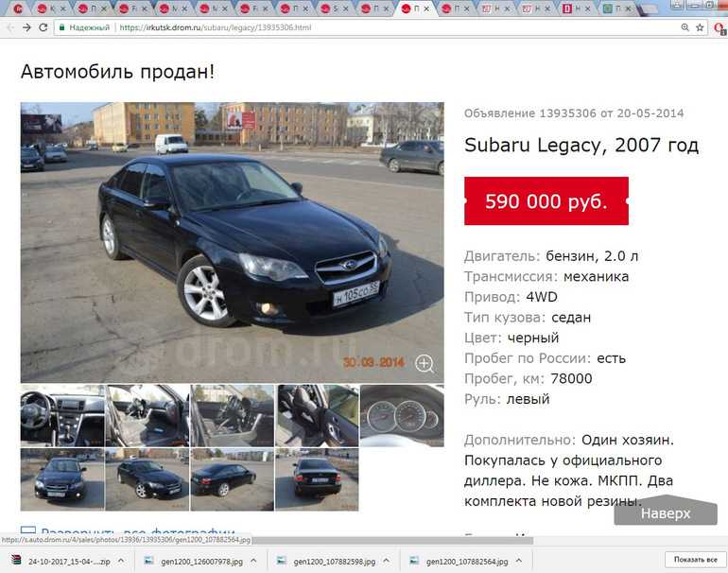This screenshot has height=573, width=728.
Task: Go forward with the browser arrow
Action: pyautogui.click(x=26, y=27)
